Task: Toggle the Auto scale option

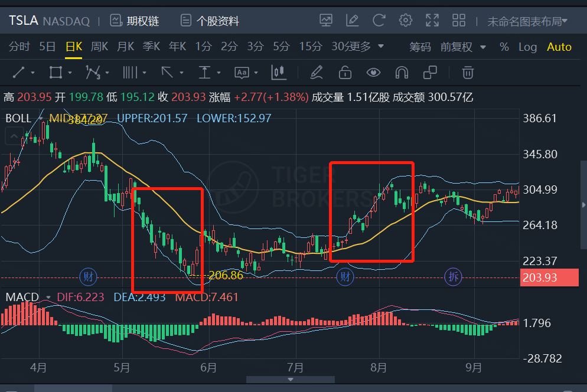Action: [x=559, y=47]
